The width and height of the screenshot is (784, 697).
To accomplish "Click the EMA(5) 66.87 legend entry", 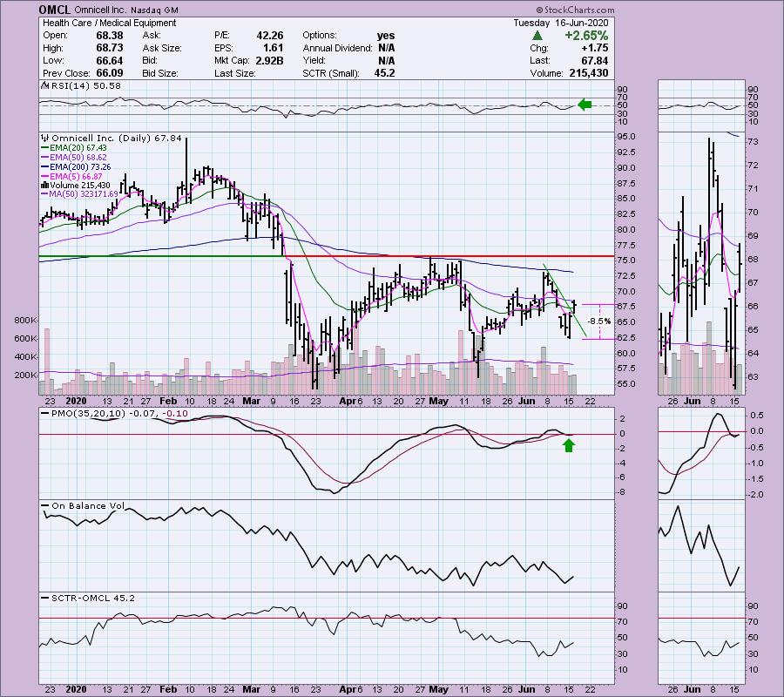I will 76,177.
